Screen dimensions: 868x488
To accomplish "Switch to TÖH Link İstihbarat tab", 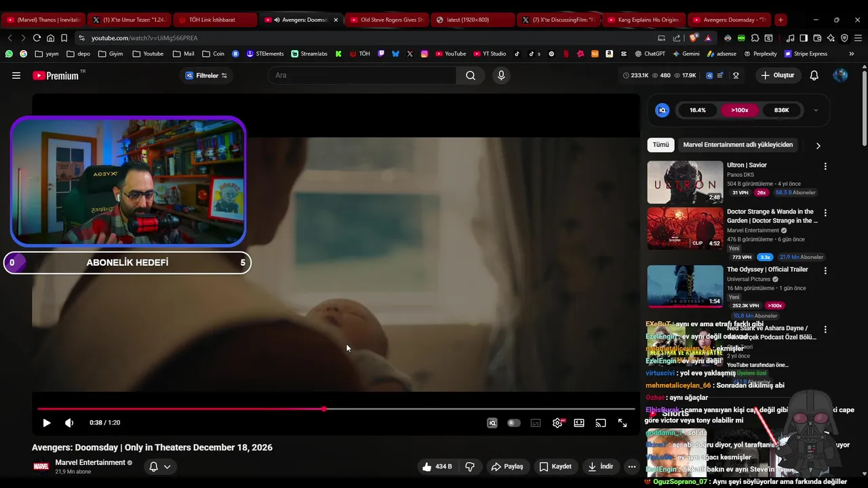I will pos(214,20).
